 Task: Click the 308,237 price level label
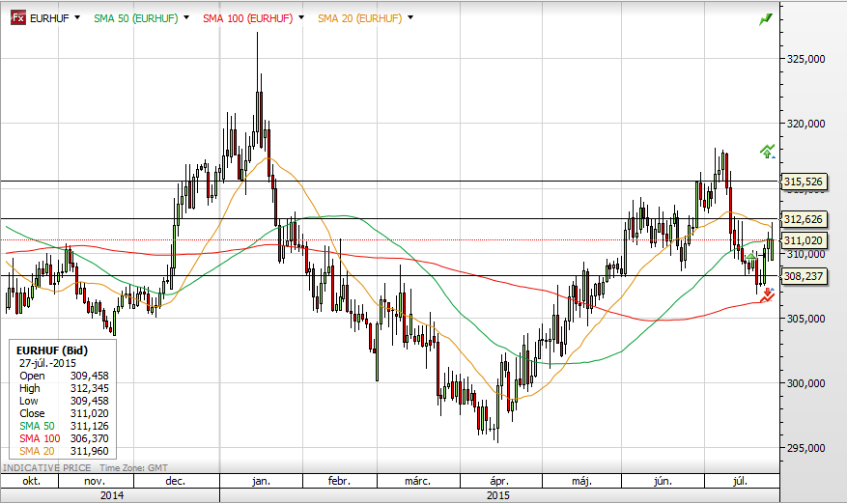click(803, 276)
